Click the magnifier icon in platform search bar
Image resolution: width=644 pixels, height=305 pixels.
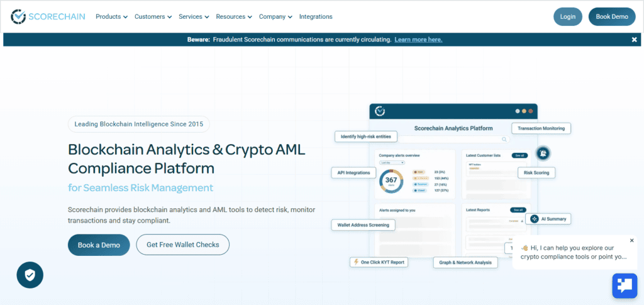click(504, 140)
